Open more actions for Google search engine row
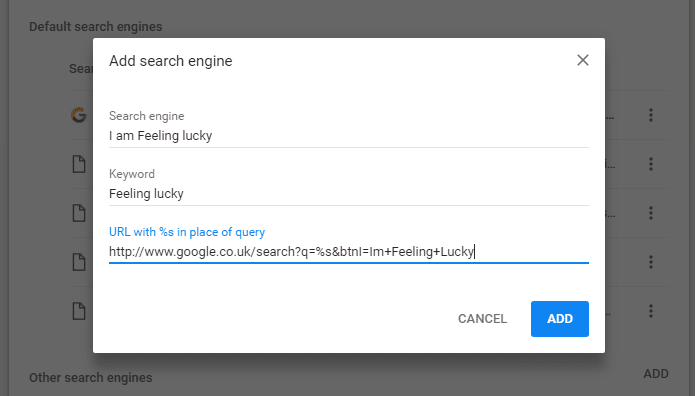The height and width of the screenshot is (396, 695). [x=651, y=115]
